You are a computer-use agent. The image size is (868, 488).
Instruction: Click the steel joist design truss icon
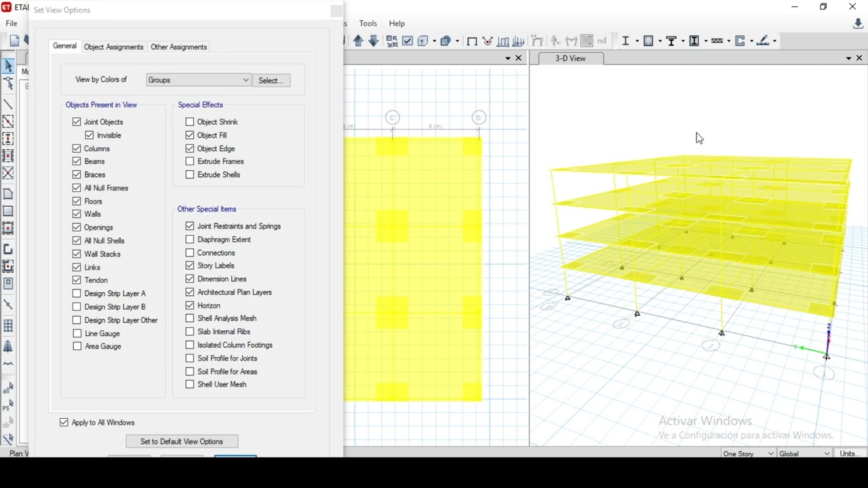[x=717, y=41]
